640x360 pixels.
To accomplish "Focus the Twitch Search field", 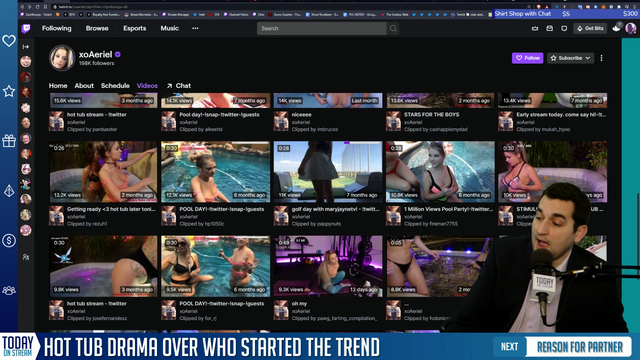I will click(x=322, y=29).
